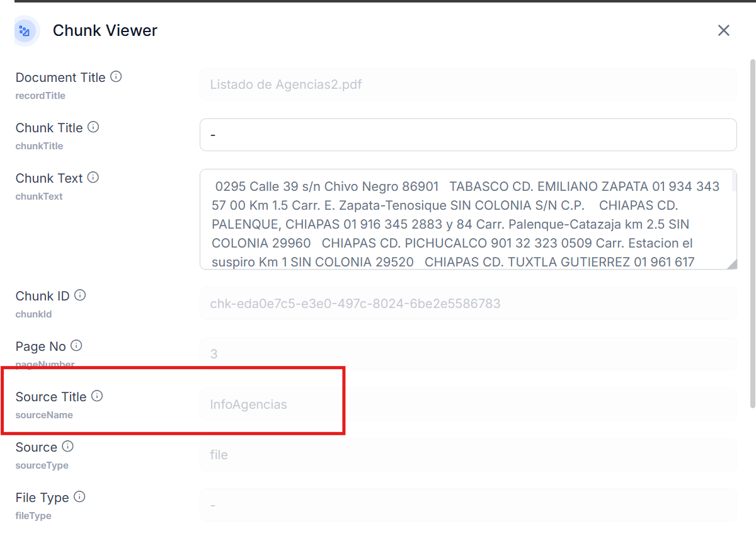Click the Page No field showing 3

pos(467,354)
